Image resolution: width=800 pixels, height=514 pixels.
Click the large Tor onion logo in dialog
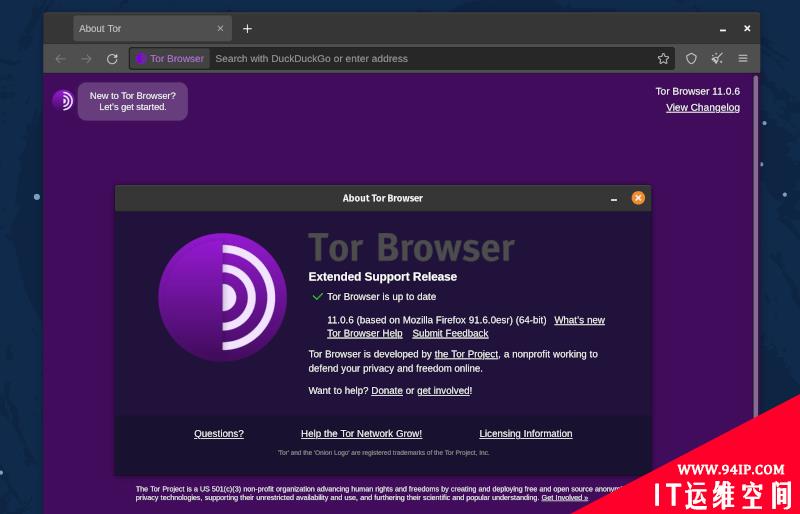(x=222, y=298)
